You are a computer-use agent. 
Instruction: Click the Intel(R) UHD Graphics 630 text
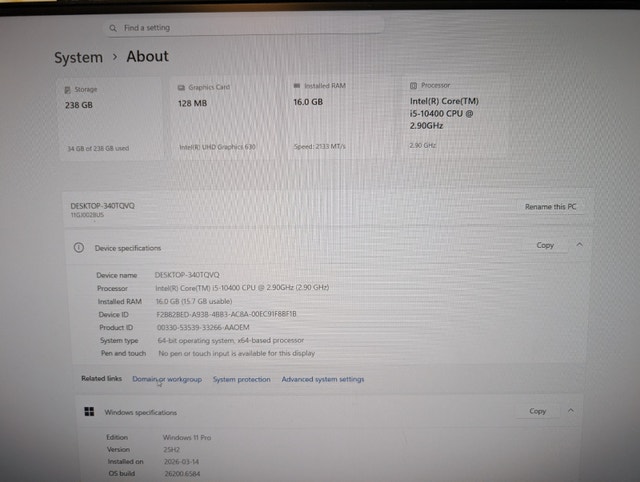point(218,147)
